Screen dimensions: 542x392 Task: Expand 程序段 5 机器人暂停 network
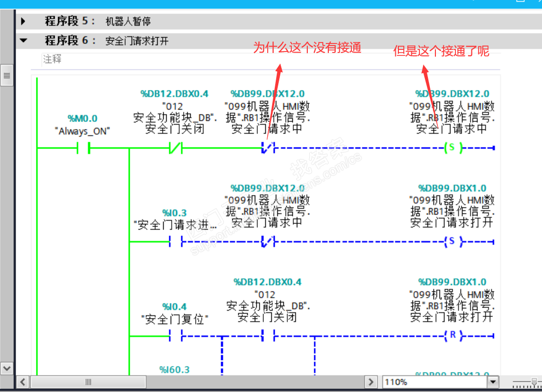point(23,21)
